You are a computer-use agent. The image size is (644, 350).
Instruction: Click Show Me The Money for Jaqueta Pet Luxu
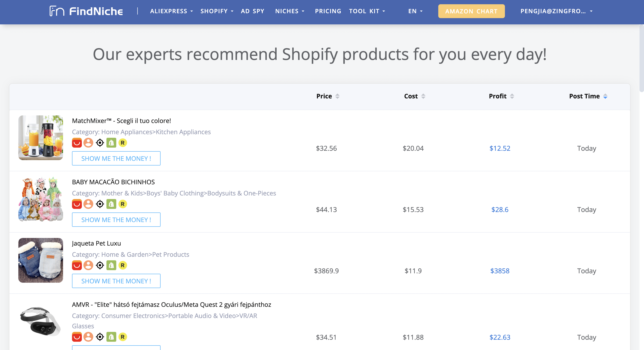pos(116,281)
